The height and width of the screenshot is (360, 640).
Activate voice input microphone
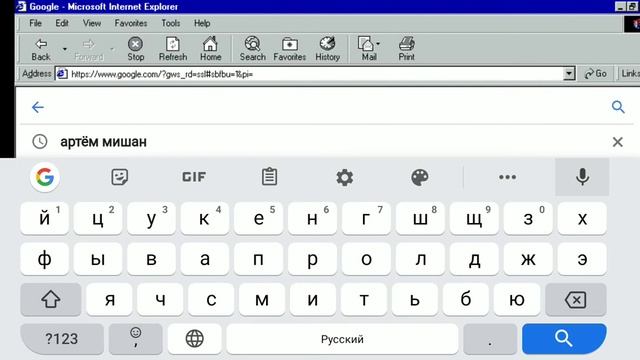point(582,177)
